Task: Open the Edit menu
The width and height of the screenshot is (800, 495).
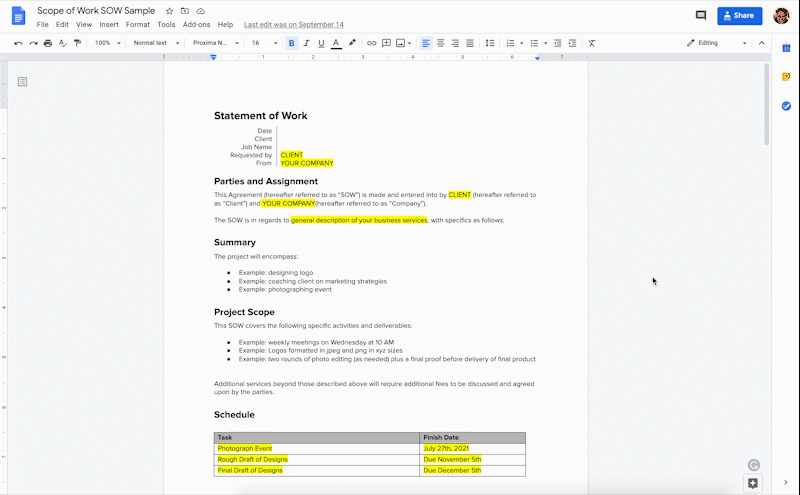Action: point(62,24)
